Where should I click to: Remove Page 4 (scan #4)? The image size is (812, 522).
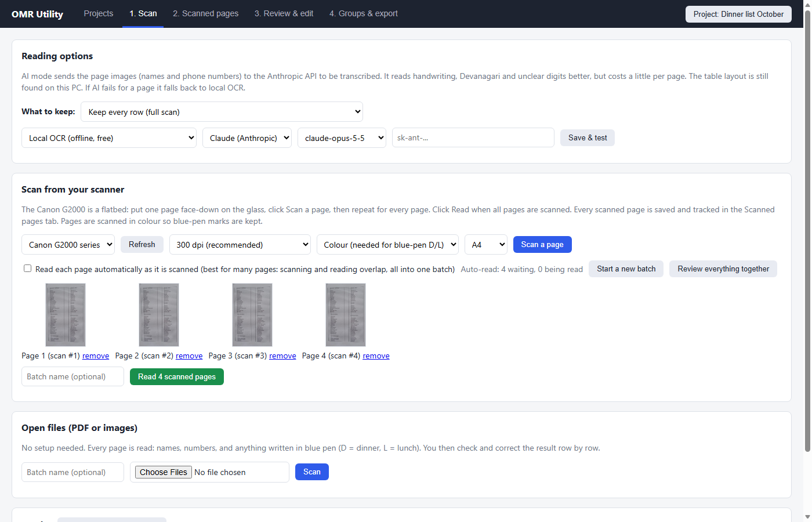click(x=376, y=356)
